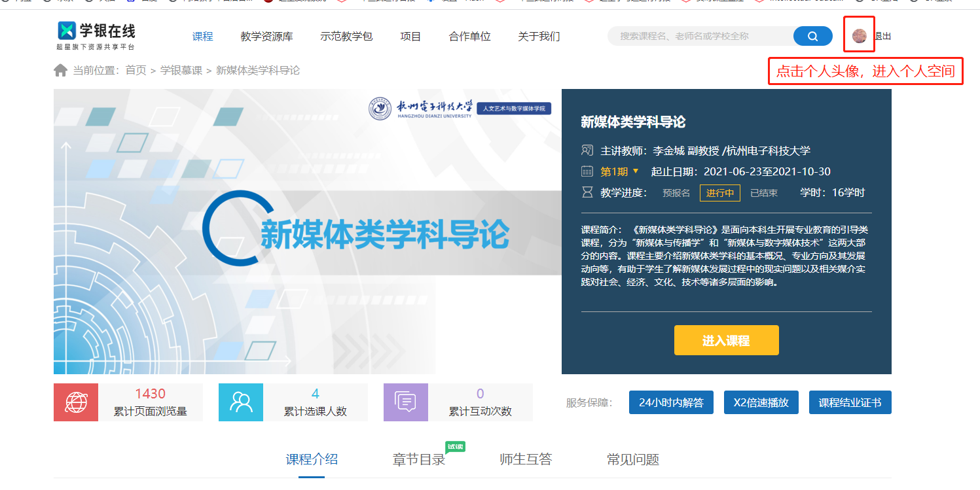Select the 预报名 progress status
This screenshot has width=980, height=490.
coord(676,193)
